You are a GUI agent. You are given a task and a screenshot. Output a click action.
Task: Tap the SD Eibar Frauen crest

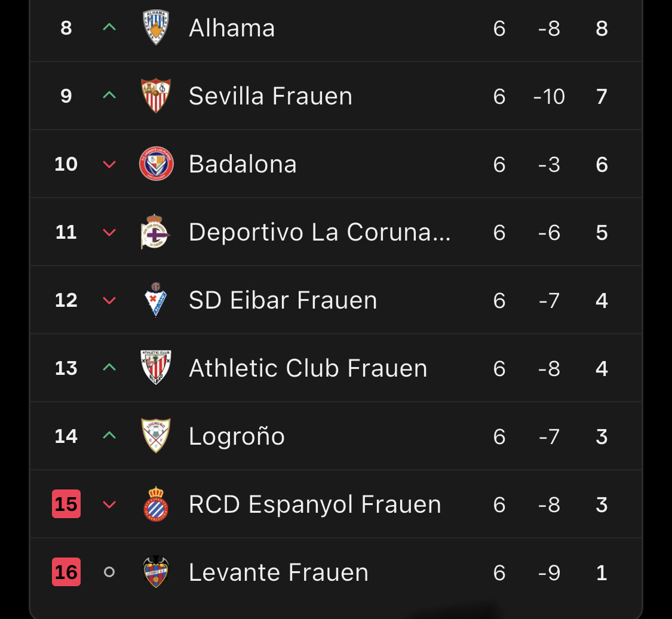(x=156, y=300)
